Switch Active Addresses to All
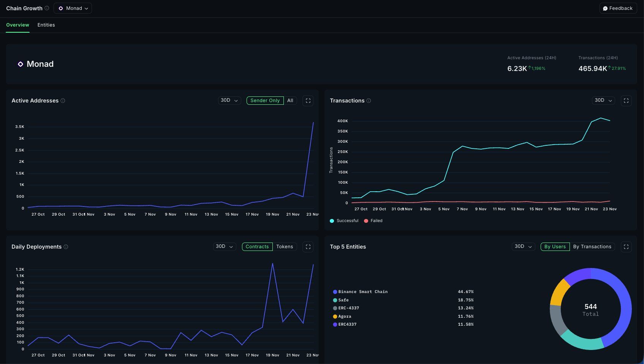Viewport: 644px width, 364px height. click(290, 101)
